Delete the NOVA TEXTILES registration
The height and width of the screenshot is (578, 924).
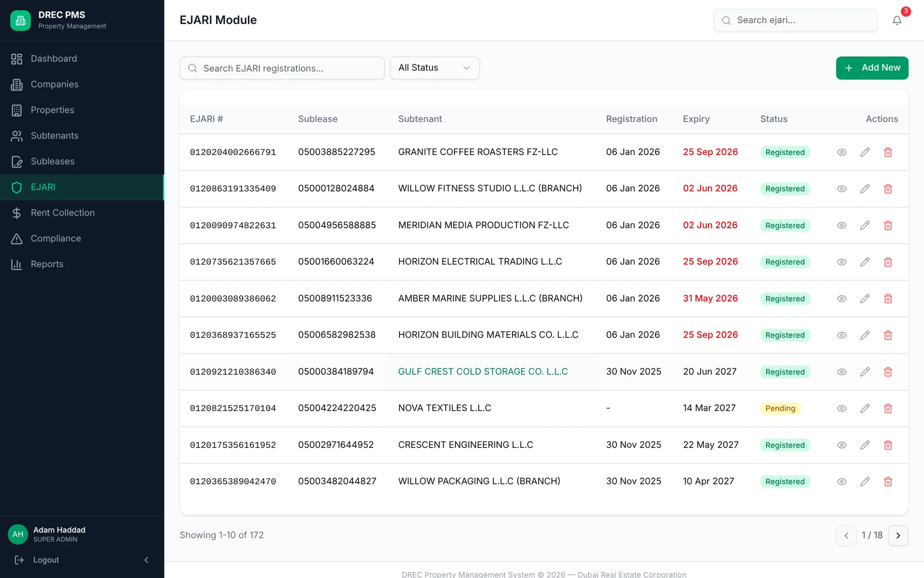(888, 408)
